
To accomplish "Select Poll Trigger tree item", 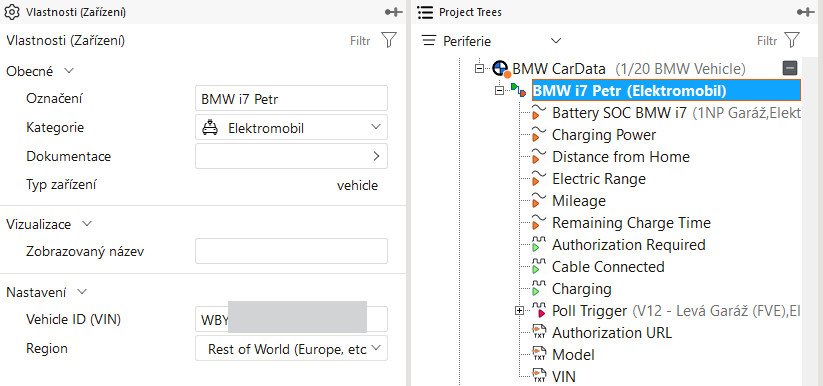I will pos(589,311).
